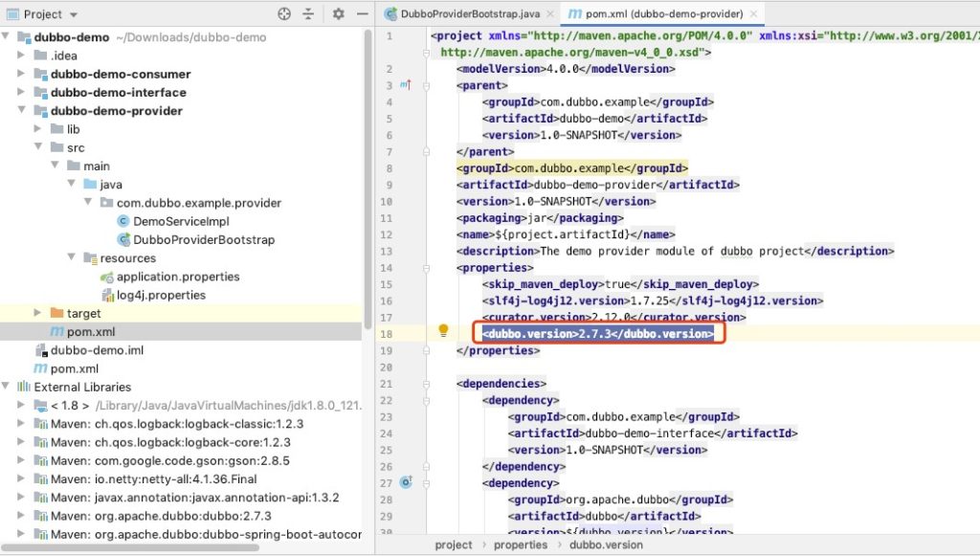Collapse the resources folder

71,257
